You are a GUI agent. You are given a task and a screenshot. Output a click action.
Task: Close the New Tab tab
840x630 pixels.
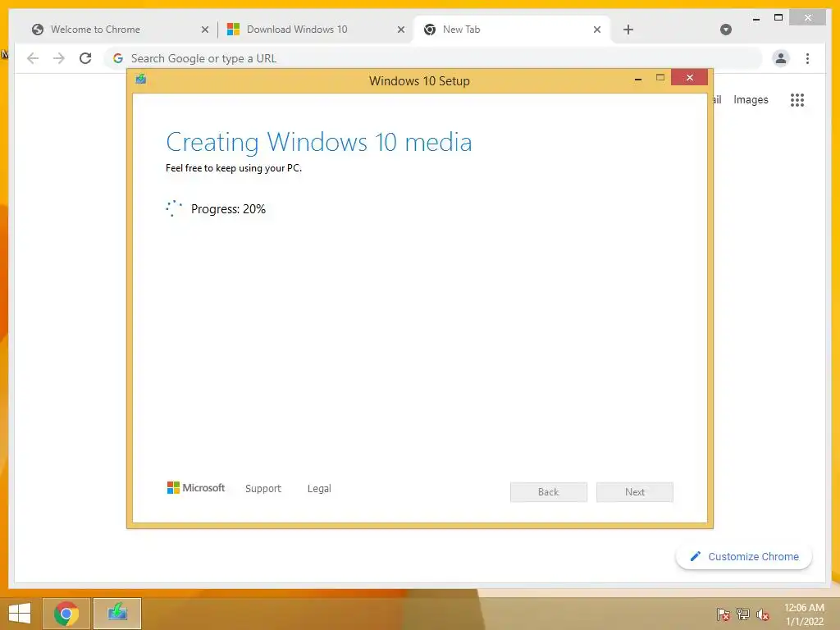[x=597, y=30]
